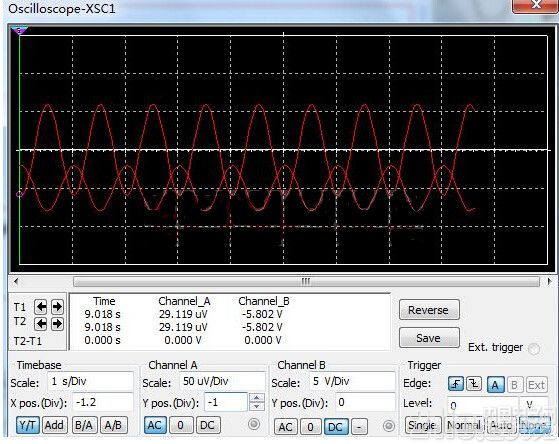Click the horizontal scrollbar thumb under the display
The height and width of the screenshot is (444, 559).
(x=306, y=281)
